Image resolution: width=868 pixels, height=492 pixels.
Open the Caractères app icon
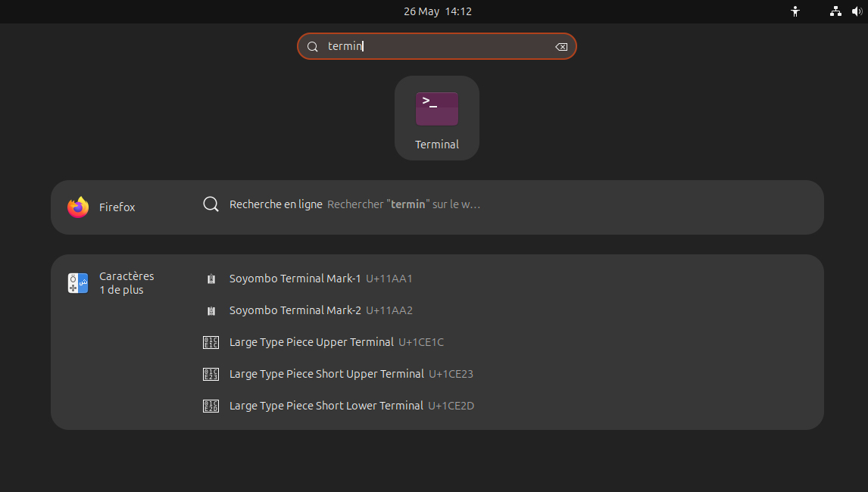(78, 283)
